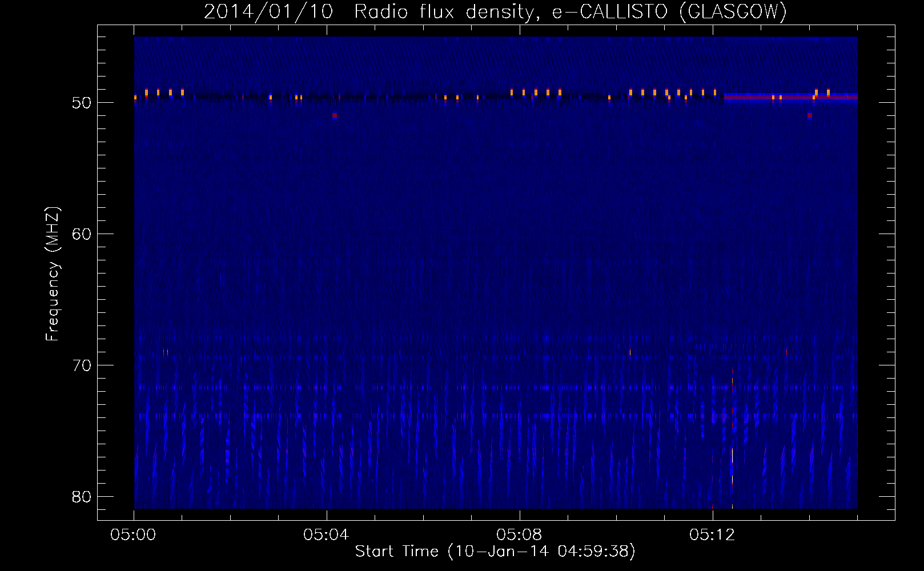Viewport: 924px width, 571px height.
Task: Click the plot title '2014/01/10 Radio flux density'
Action: [x=495, y=11]
